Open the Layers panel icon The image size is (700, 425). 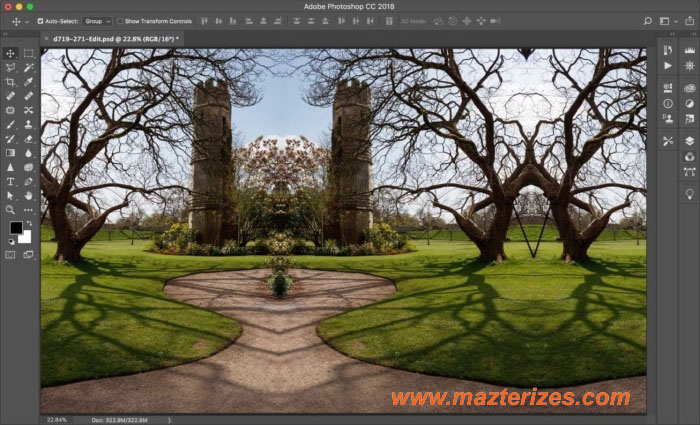690,141
